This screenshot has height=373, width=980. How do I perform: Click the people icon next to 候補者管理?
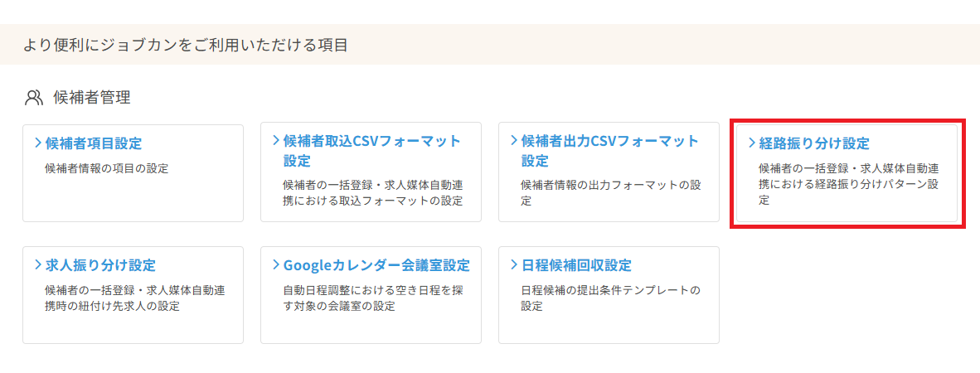(34, 98)
